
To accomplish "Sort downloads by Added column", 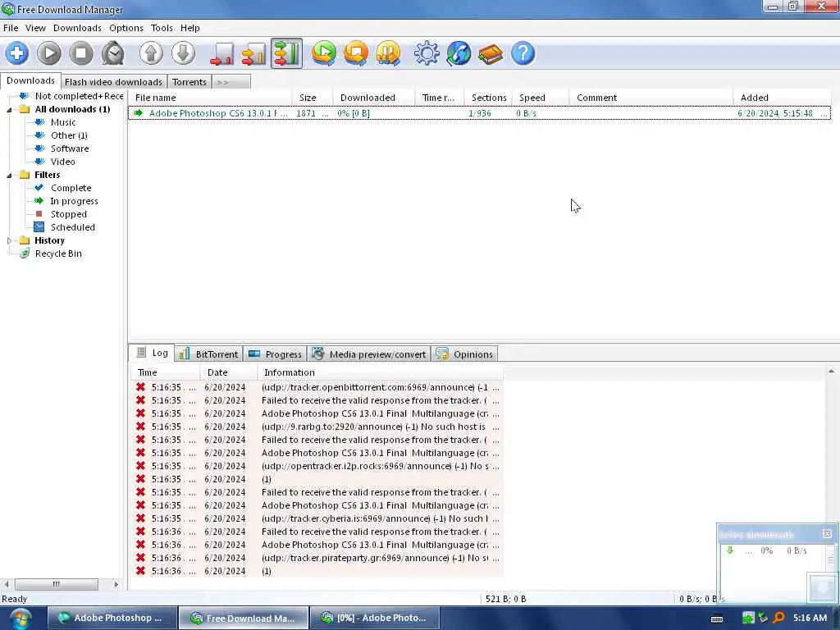I will 781,98.
